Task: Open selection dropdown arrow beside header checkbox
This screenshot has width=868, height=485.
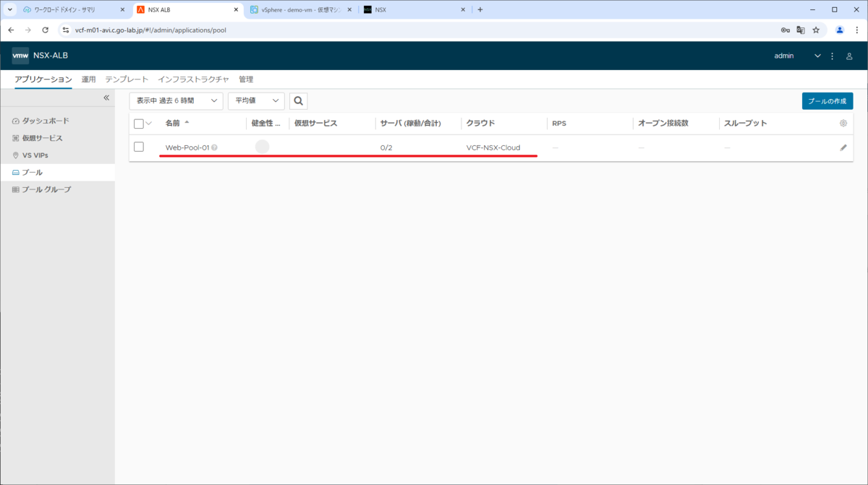Action: pos(149,124)
